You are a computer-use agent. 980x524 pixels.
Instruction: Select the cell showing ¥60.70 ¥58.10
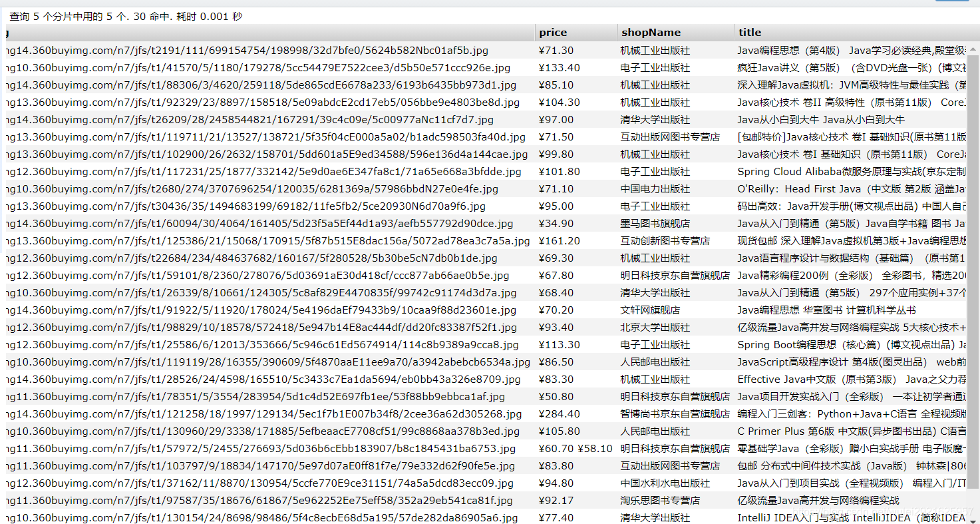tap(575, 449)
